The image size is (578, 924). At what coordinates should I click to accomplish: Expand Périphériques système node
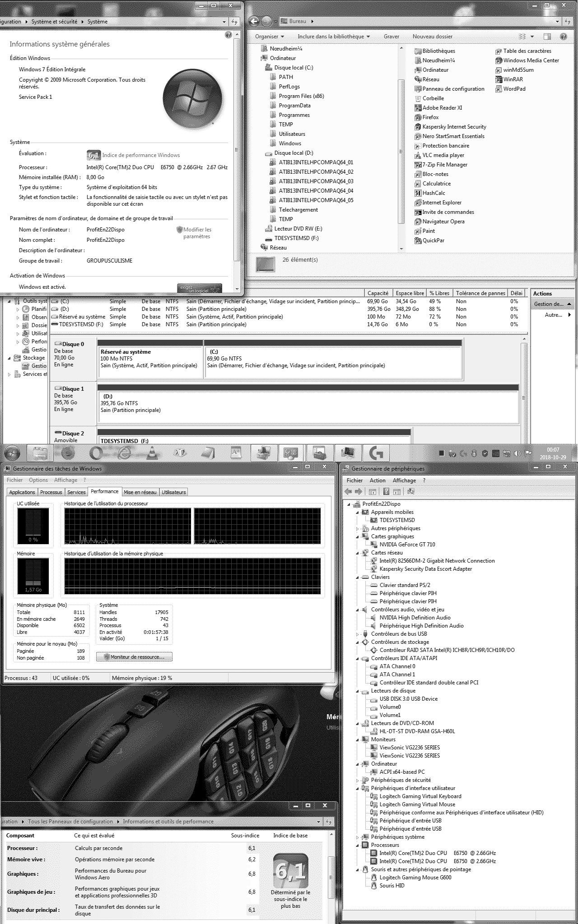[358, 837]
